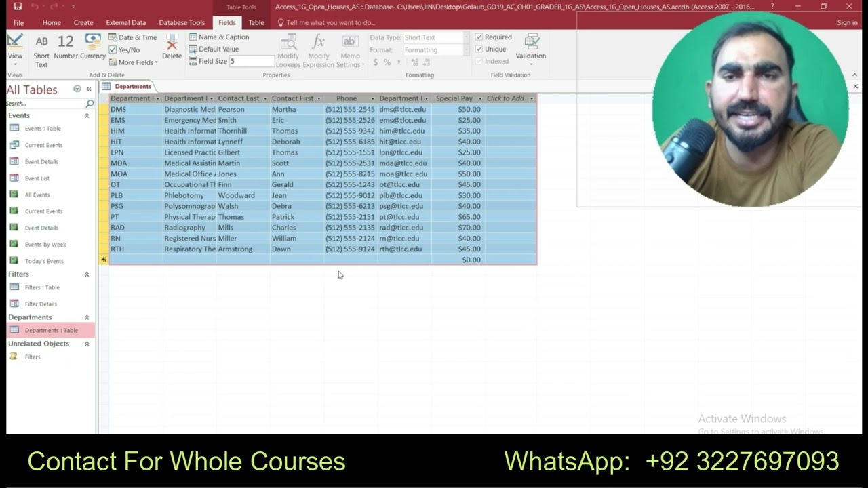Select the new record row selector
The height and width of the screenshot is (488, 868).
pyautogui.click(x=104, y=260)
